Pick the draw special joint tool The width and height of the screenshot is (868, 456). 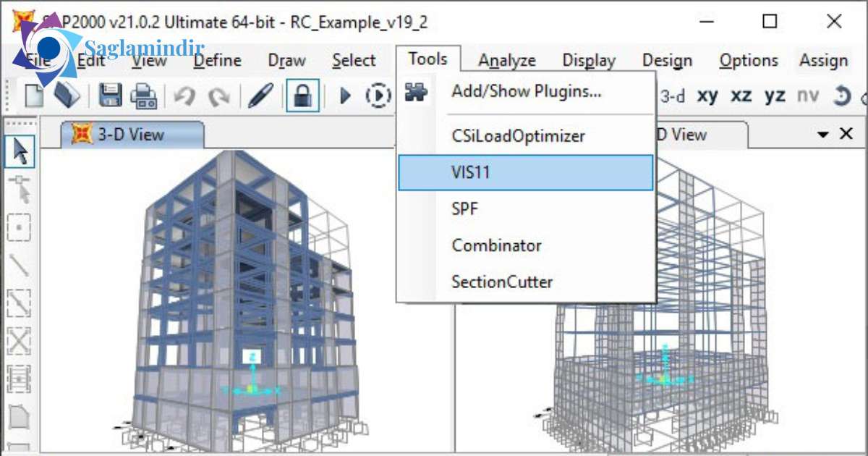pyautogui.click(x=20, y=227)
